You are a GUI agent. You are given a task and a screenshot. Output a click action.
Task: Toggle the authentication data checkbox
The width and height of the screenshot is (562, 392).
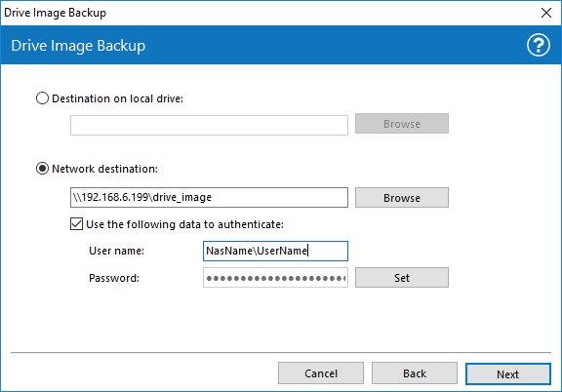coord(76,224)
